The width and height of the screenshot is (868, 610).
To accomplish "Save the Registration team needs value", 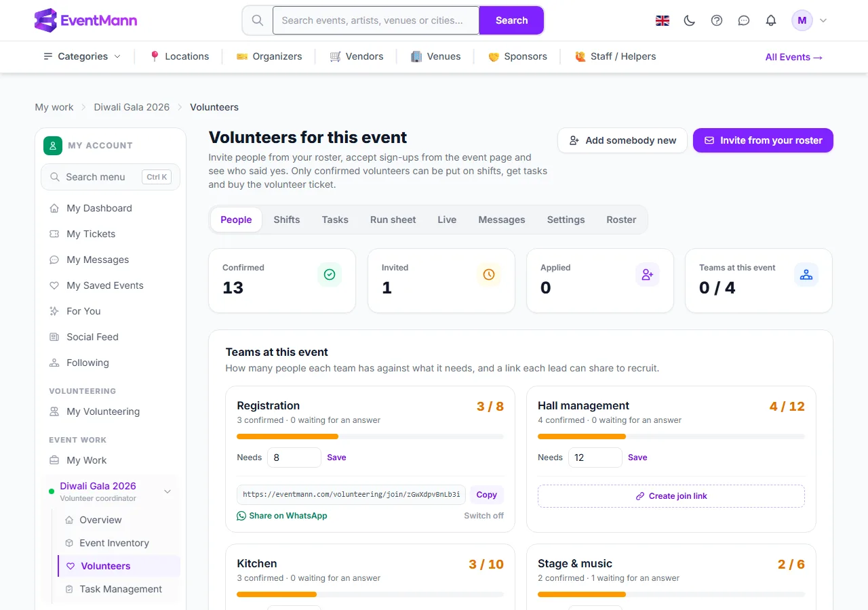I will point(336,457).
